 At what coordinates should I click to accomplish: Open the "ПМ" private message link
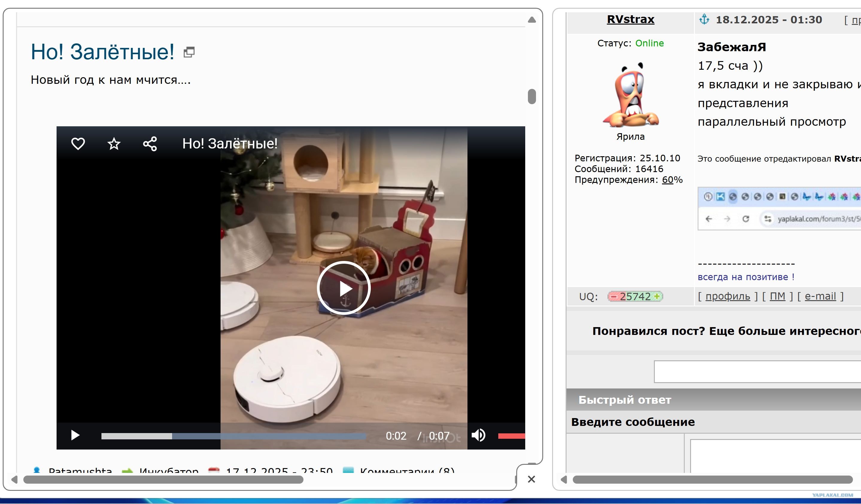pos(778,296)
